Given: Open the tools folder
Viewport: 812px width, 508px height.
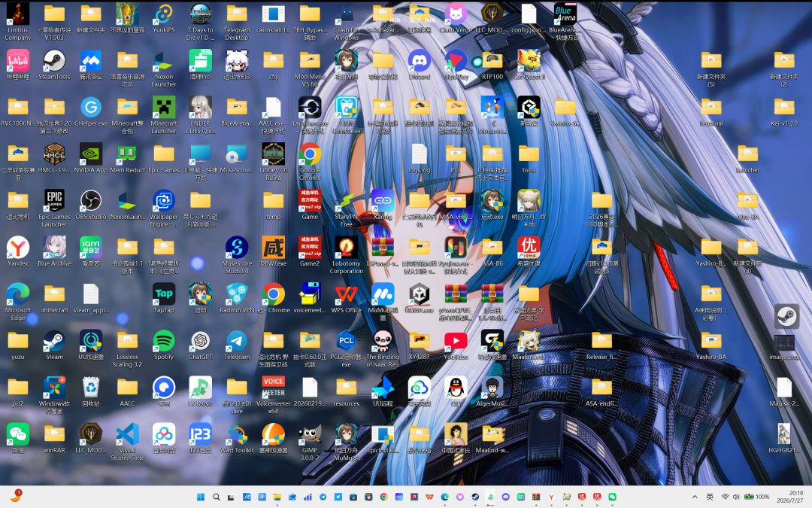Looking at the screenshot, I should pos(529,157).
